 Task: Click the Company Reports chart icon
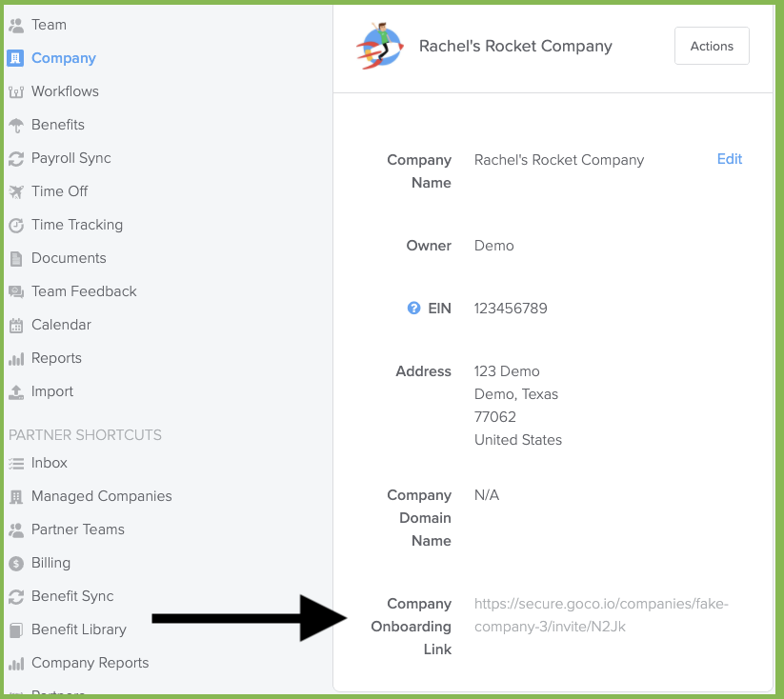pyautogui.click(x=16, y=664)
